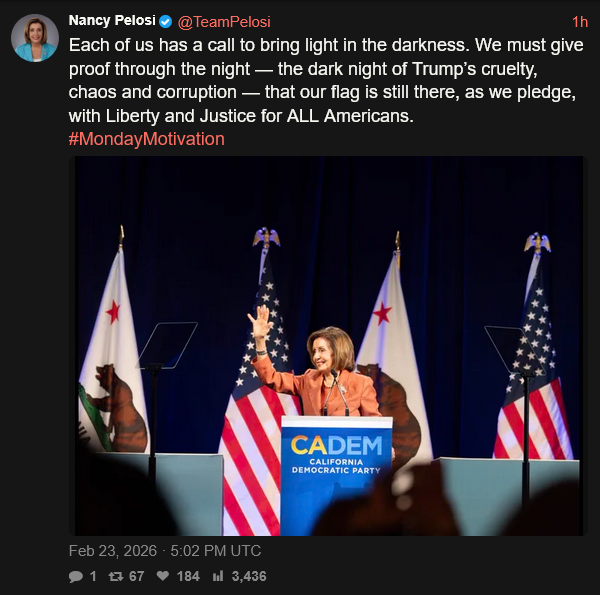Click the retweet count 67

point(137,576)
